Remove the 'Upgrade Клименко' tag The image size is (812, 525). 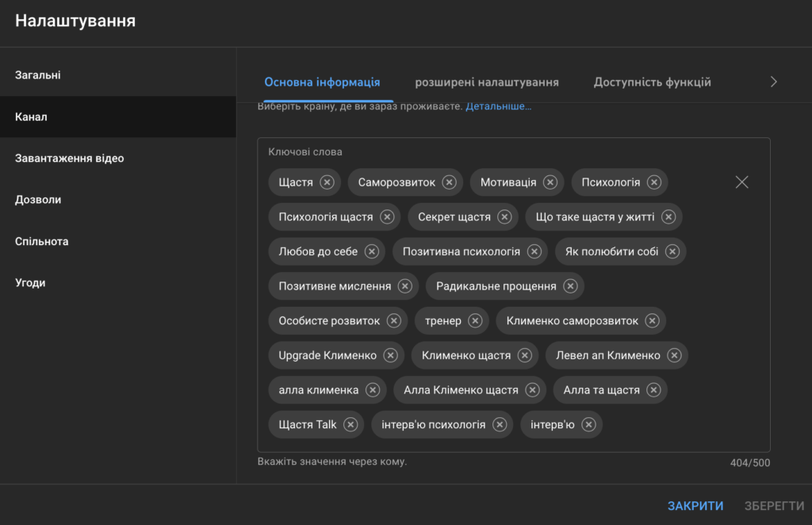(x=390, y=355)
